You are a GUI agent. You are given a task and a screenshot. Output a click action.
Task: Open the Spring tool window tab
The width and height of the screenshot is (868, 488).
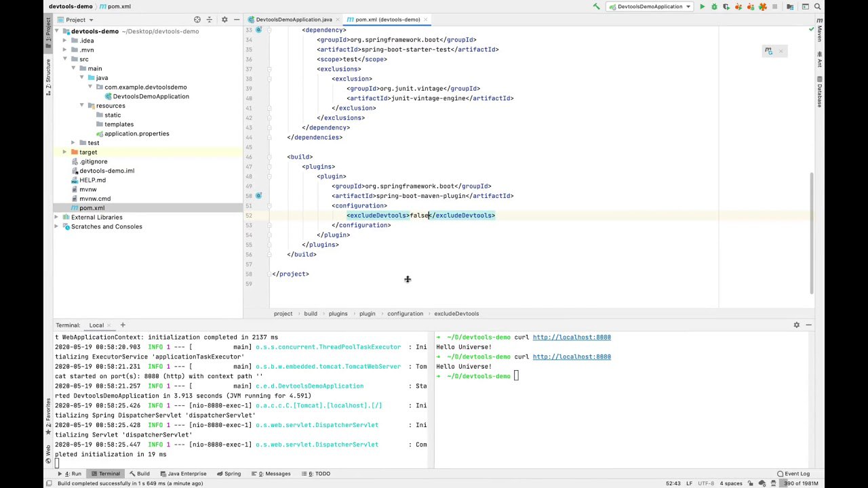tap(229, 474)
